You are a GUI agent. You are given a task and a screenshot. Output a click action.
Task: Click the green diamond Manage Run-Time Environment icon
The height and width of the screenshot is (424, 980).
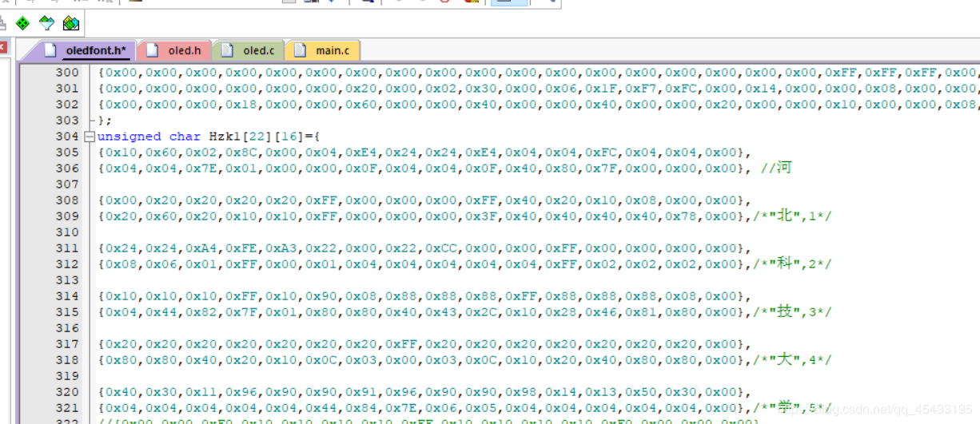[22, 23]
